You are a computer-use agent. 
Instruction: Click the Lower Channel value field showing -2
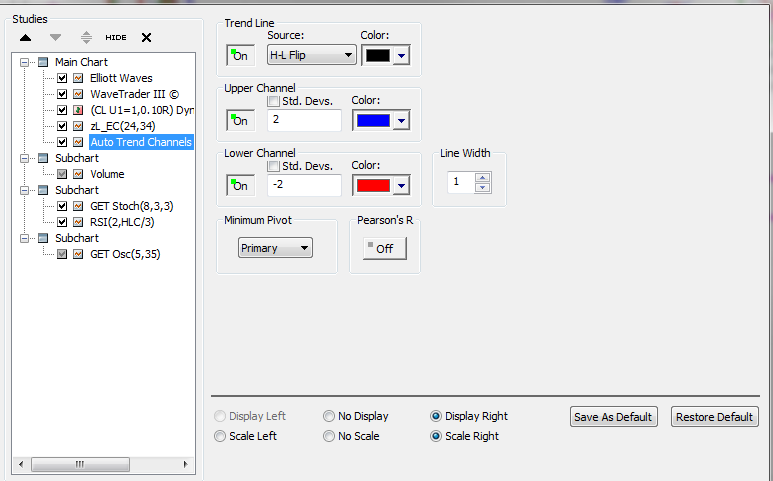tap(304, 185)
